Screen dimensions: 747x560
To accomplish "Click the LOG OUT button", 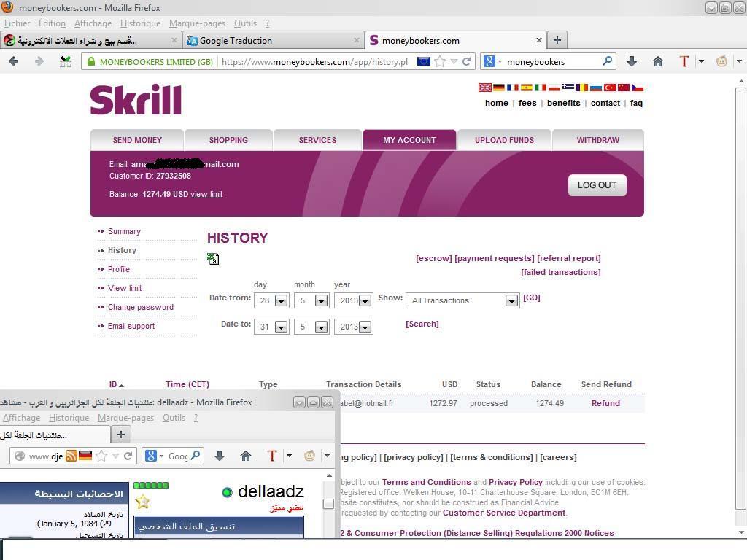I will click(x=597, y=185).
